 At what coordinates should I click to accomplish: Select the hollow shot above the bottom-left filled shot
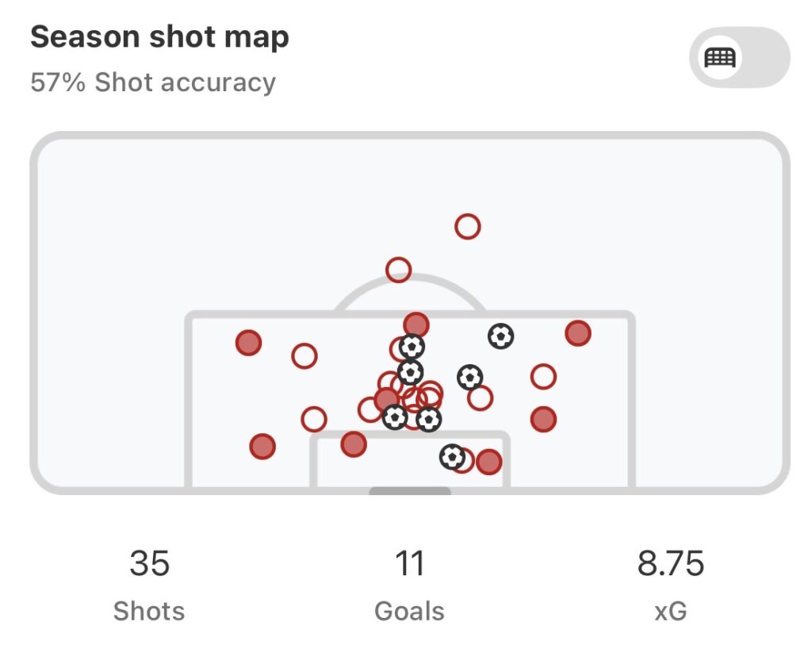click(x=314, y=419)
